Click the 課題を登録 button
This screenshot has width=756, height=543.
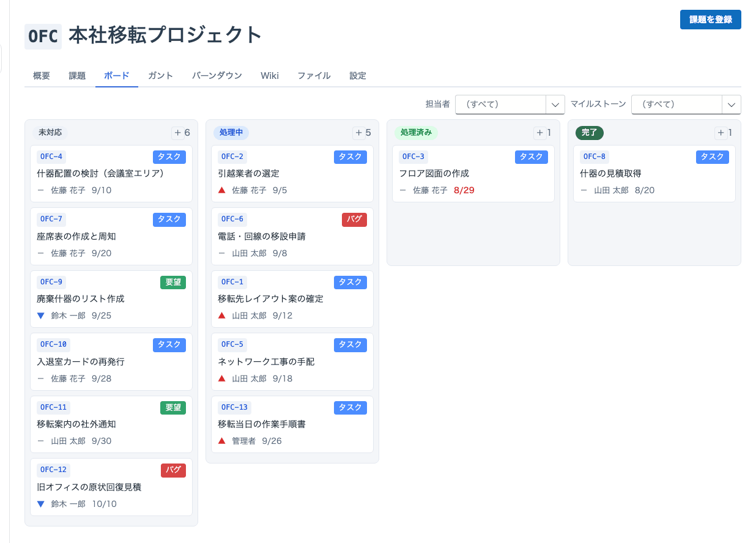coord(711,20)
